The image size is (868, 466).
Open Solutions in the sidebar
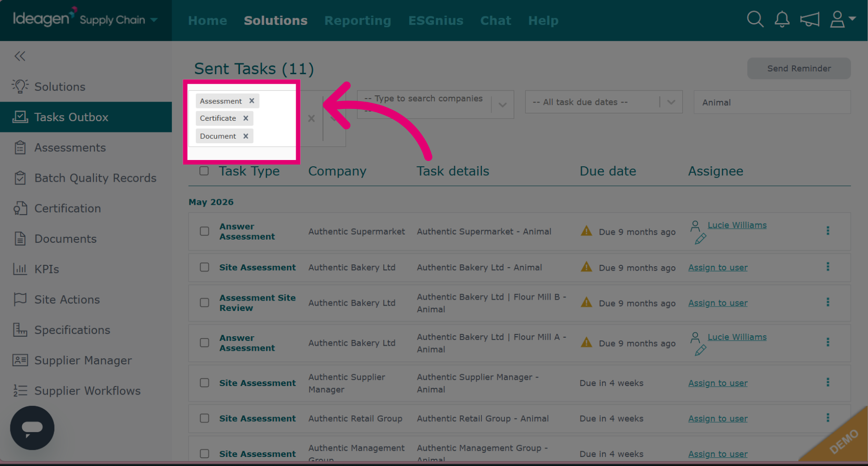click(86, 86)
